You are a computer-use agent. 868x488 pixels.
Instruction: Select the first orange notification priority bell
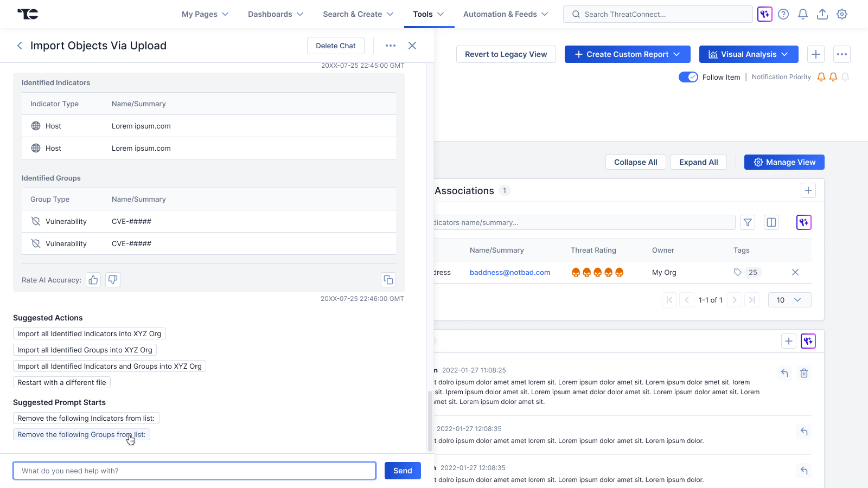point(821,77)
